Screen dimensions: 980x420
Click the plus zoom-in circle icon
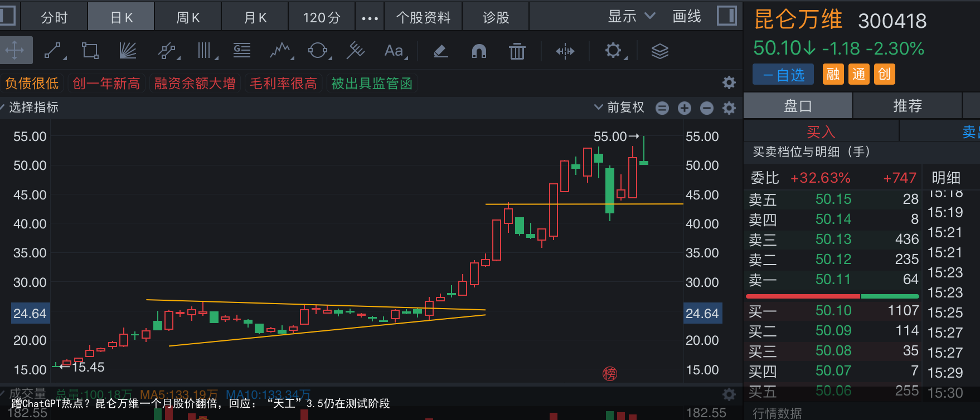pyautogui.click(x=685, y=108)
